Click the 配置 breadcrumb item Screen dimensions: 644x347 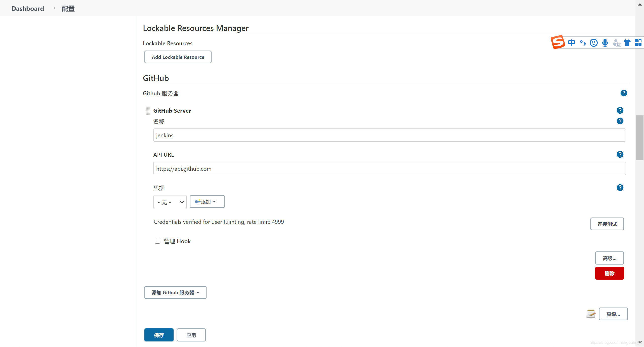tap(68, 9)
